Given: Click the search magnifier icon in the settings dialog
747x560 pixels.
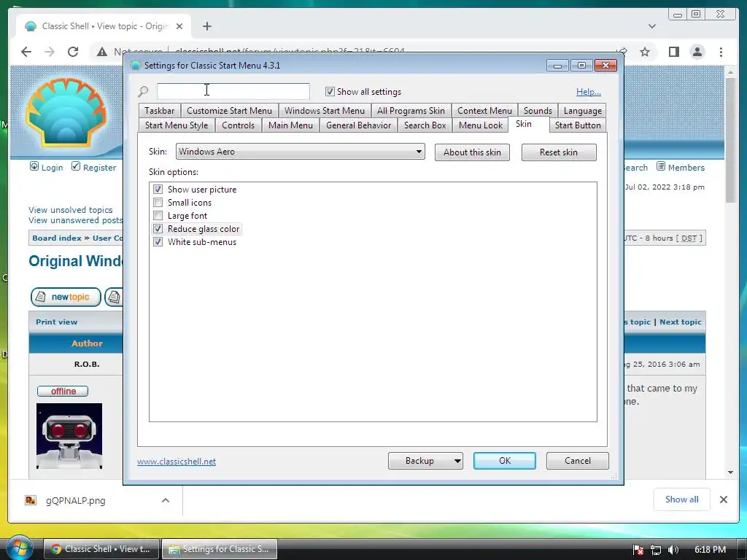Looking at the screenshot, I should tap(143, 91).
